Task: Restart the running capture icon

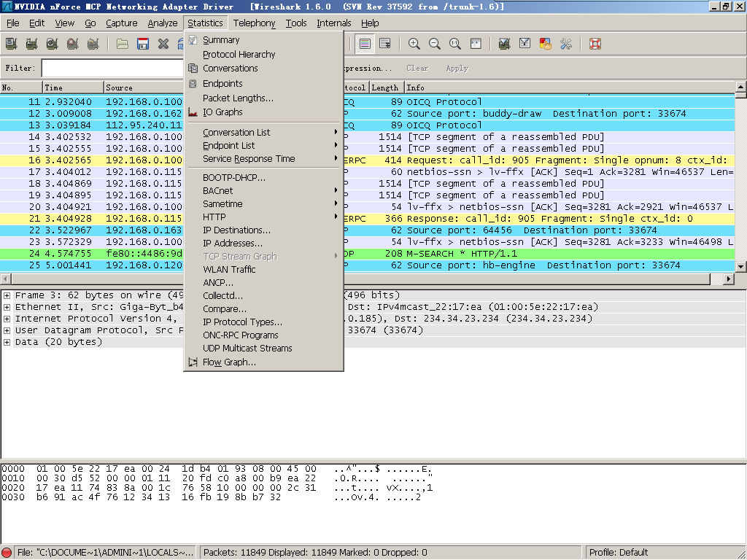Action: coord(93,44)
